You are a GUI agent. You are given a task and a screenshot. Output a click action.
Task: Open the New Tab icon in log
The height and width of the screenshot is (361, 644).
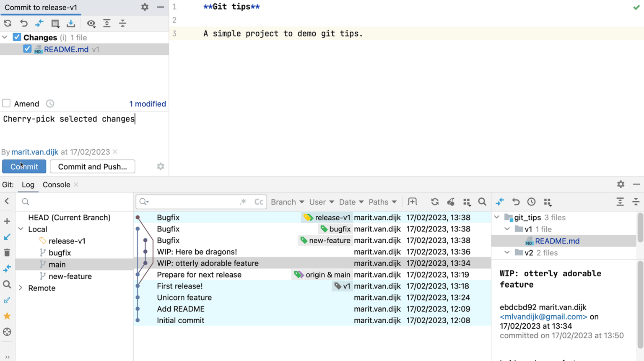click(x=413, y=202)
